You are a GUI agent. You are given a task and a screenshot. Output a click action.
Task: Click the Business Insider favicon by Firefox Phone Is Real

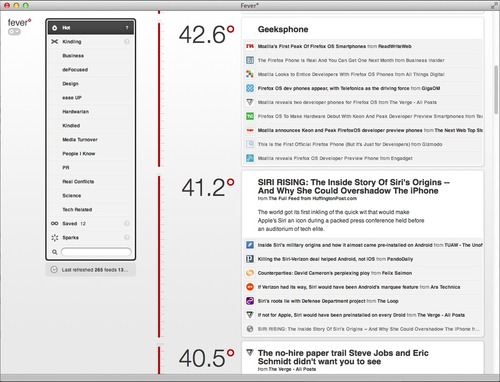(x=250, y=60)
